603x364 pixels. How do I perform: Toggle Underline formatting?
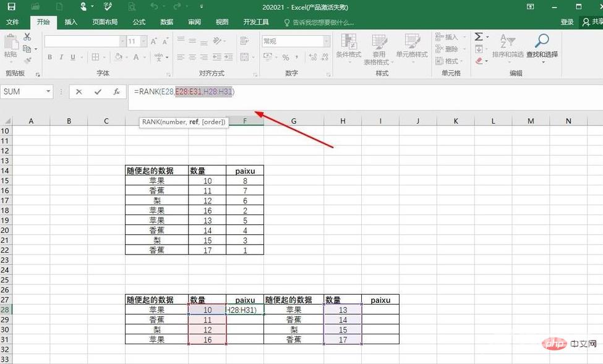click(x=74, y=57)
